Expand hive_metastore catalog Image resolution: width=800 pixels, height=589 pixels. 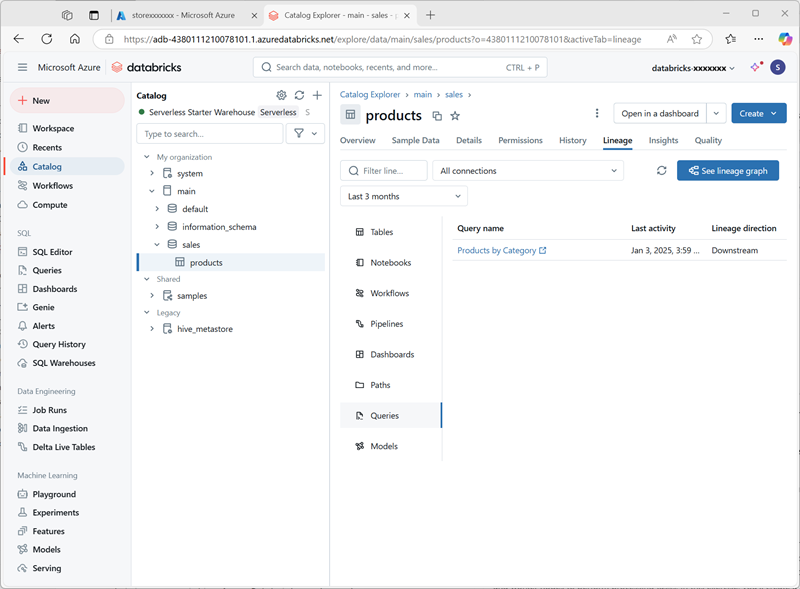(152, 329)
